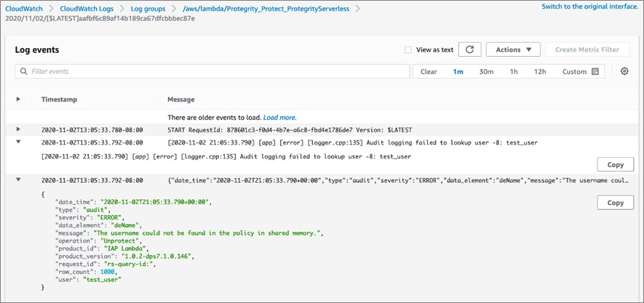This screenshot has width=644, height=303.
Task: Open the Actions dropdown menu
Action: [x=513, y=49]
